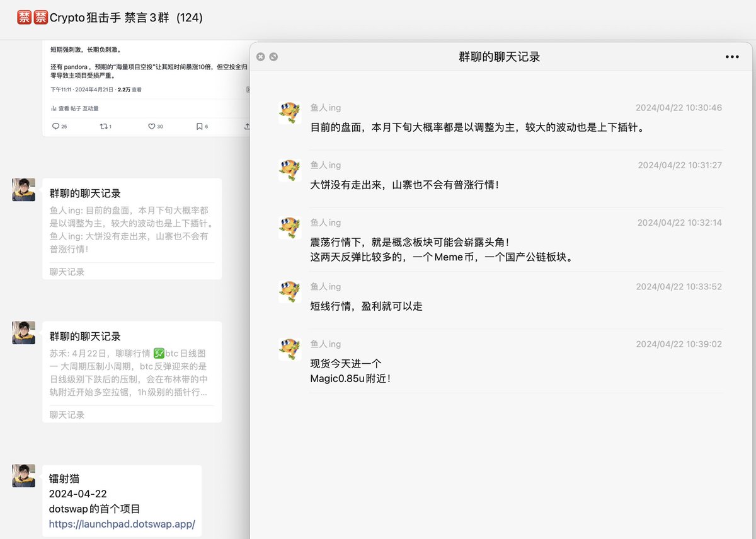Viewport: 756px width, 539px height.
Task: Open the three-dot more menu in chat record window
Action: (731, 57)
